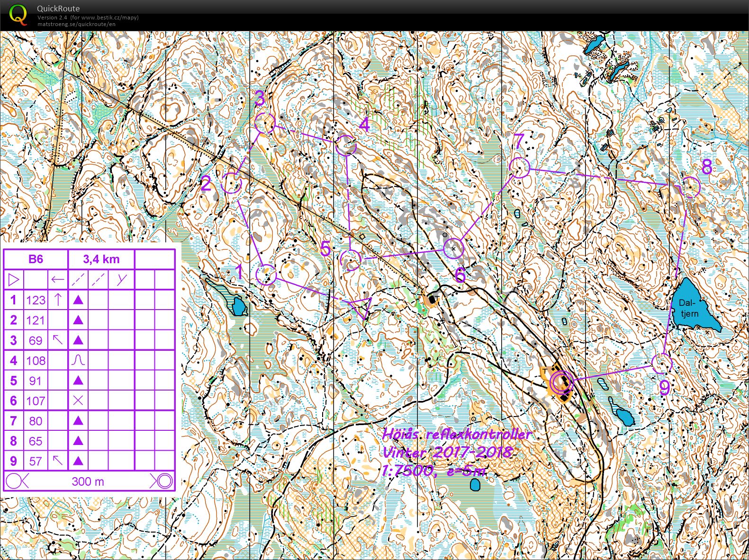This screenshot has width=749, height=560.
Task: Click the 'QuickRoute' title text
Action: coord(58,8)
